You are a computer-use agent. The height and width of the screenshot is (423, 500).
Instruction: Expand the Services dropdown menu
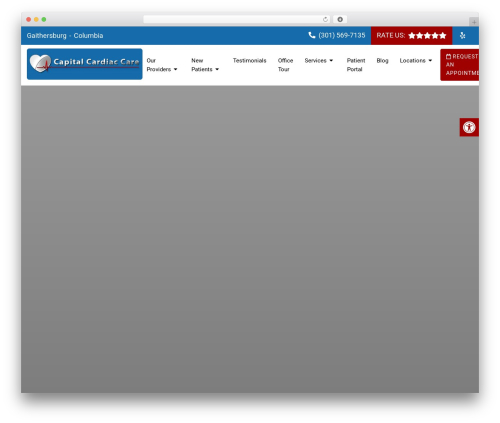pos(319,60)
